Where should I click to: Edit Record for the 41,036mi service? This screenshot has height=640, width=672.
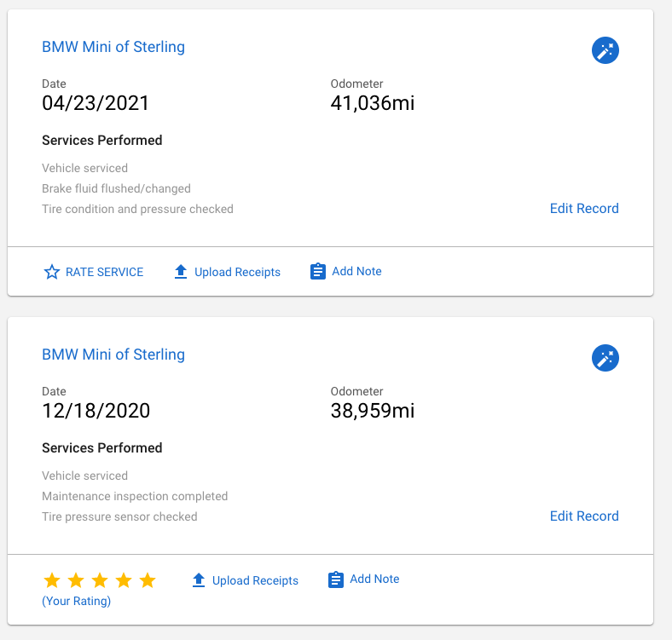point(584,208)
